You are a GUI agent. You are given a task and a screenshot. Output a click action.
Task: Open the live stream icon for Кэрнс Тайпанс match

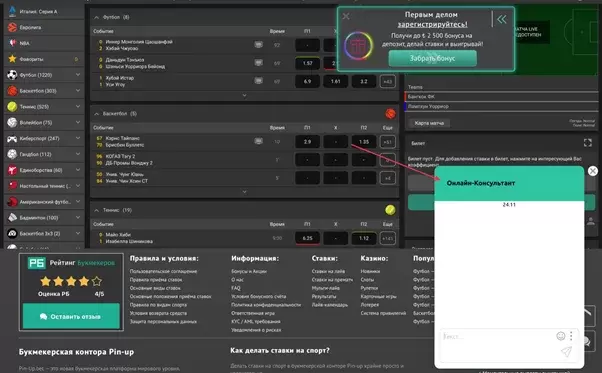click(259, 141)
